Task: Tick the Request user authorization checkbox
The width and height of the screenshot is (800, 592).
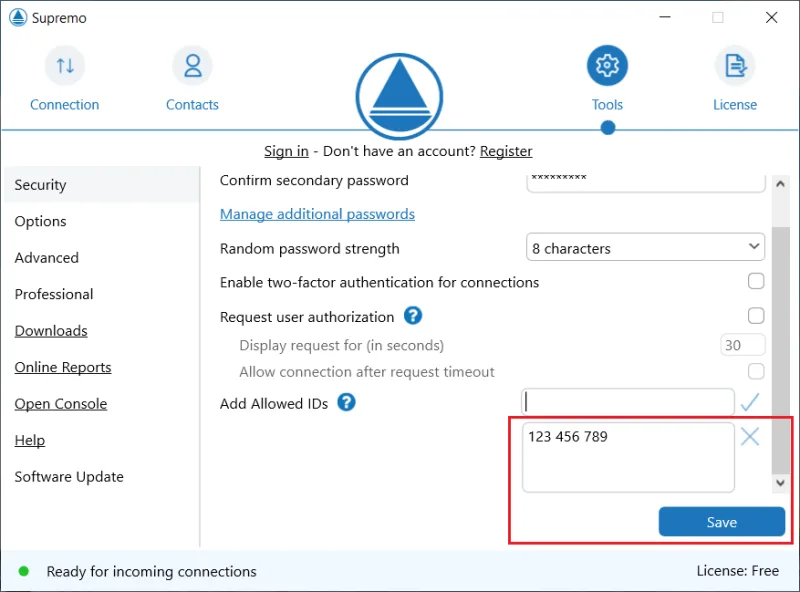Action: point(756,316)
